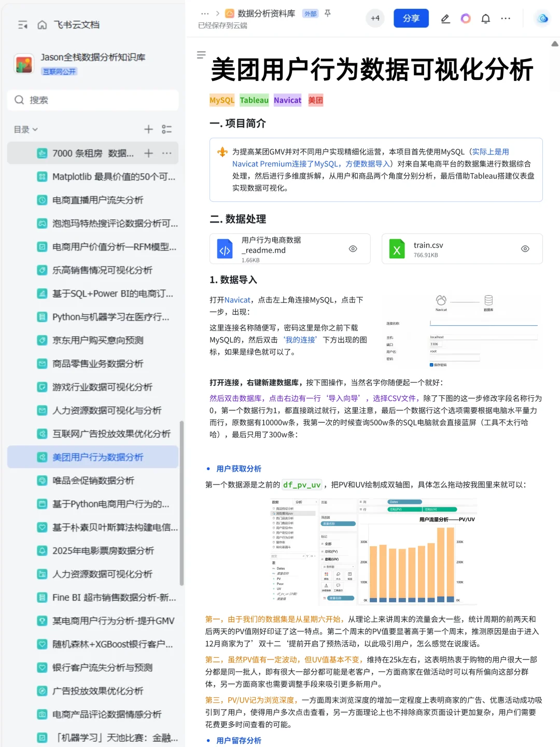This screenshot has width=560, height=747.
Task: Follow the Navicat link in 数据导入
Action: [237, 300]
